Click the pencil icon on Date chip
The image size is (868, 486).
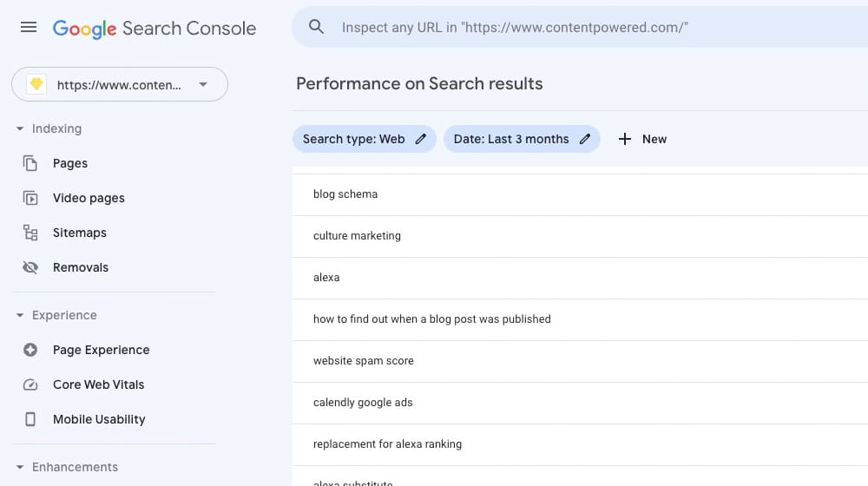click(x=585, y=139)
